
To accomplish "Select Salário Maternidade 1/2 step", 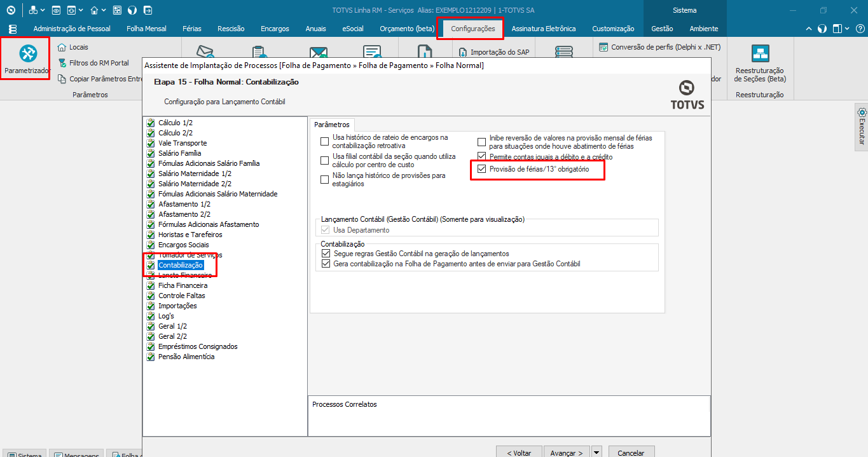I will pos(195,174).
